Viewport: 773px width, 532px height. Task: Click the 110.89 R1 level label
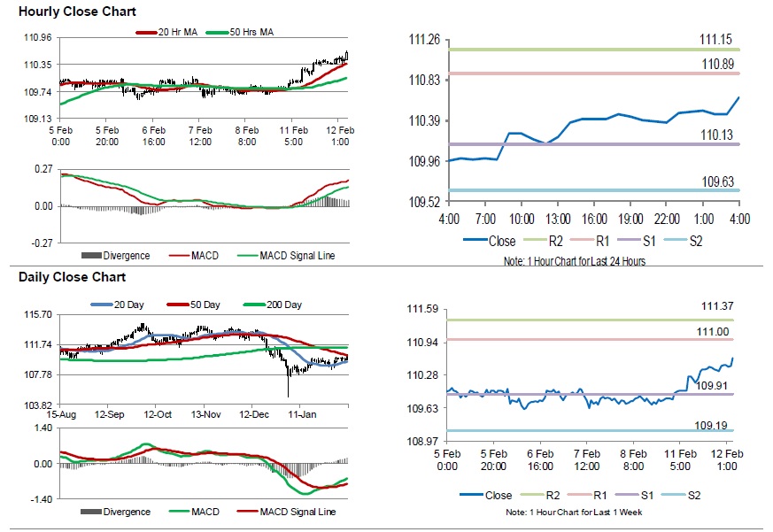718,64
